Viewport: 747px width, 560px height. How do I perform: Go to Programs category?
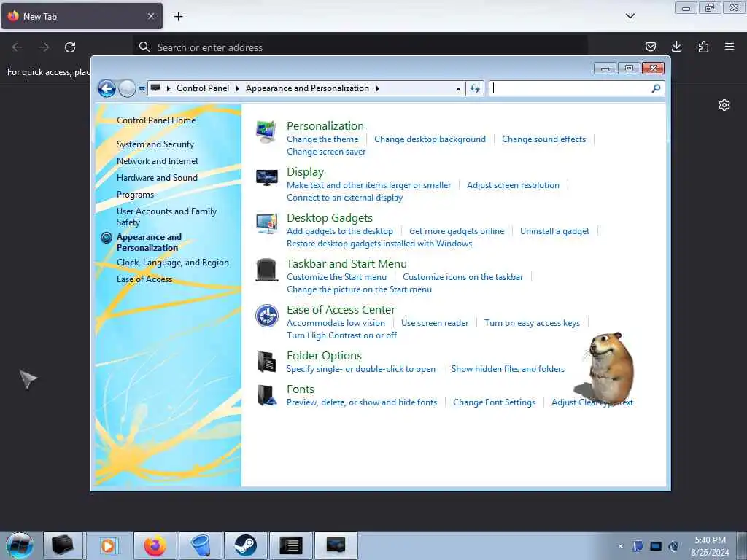click(x=135, y=194)
